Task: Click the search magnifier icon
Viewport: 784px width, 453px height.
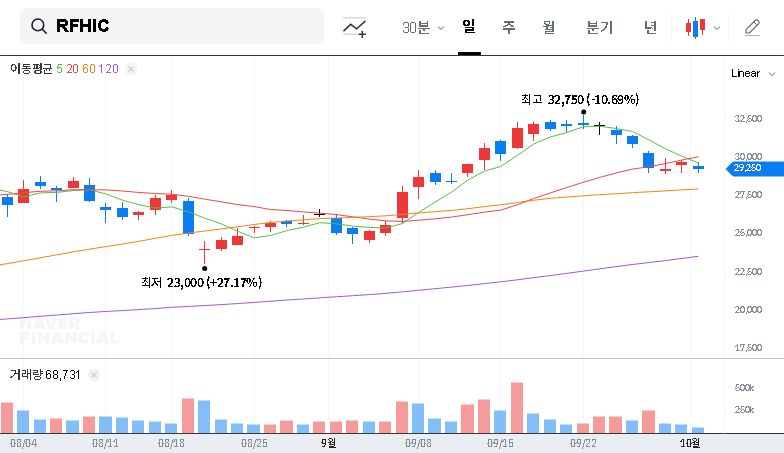Action: point(40,27)
